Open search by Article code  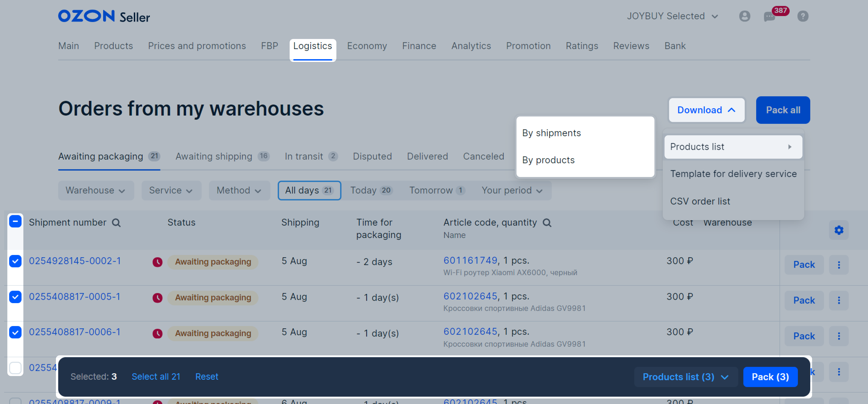(x=547, y=223)
